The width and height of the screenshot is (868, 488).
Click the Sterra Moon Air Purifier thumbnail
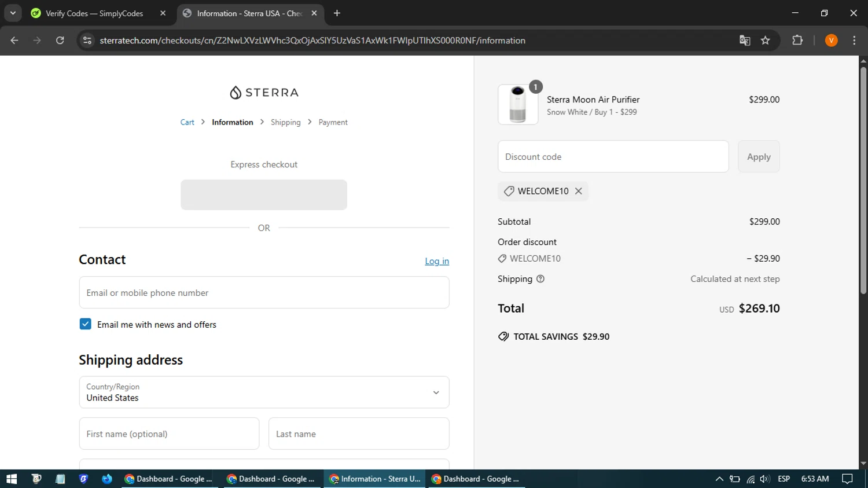[x=518, y=105]
